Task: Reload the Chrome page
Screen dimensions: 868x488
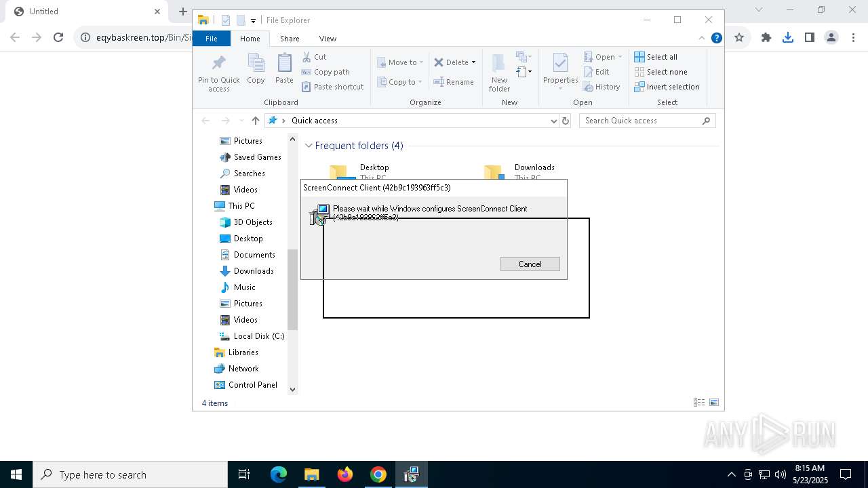Action: point(58,38)
